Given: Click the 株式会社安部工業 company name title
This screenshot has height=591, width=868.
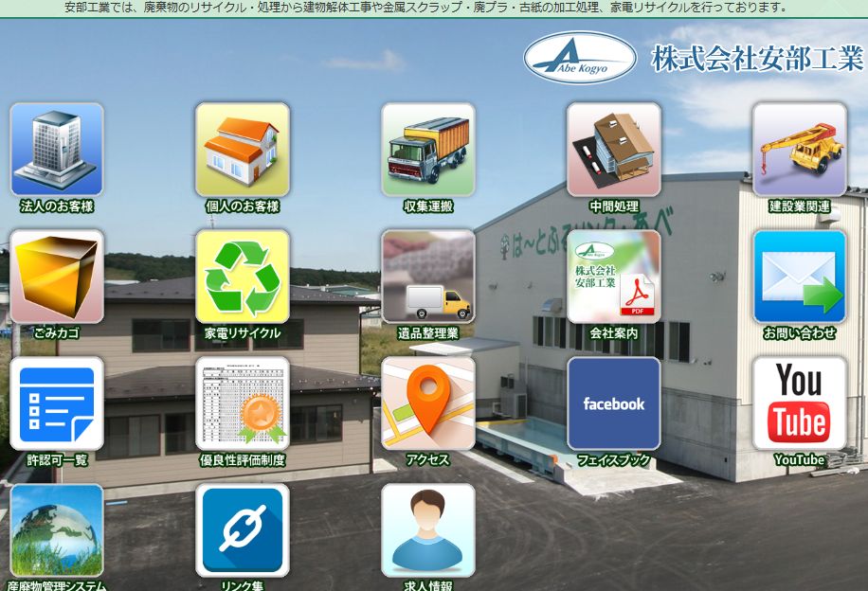Looking at the screenshot, I should click(x=757, y=58).
